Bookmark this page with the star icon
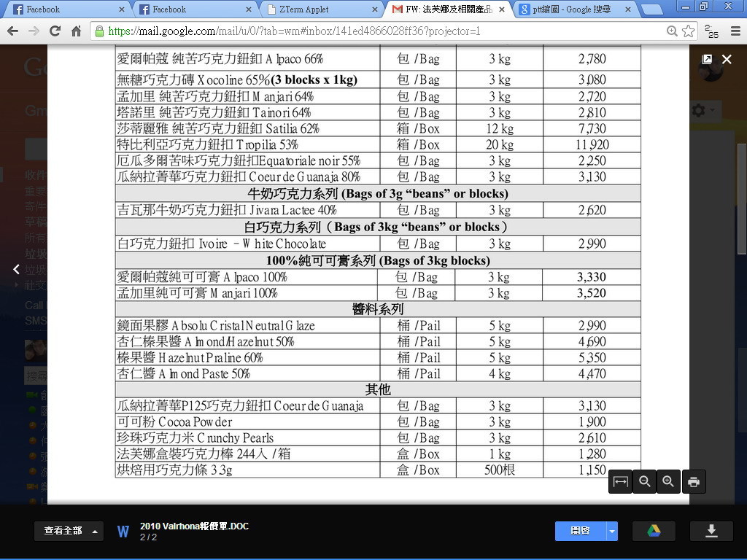 [x=689, y=31]
